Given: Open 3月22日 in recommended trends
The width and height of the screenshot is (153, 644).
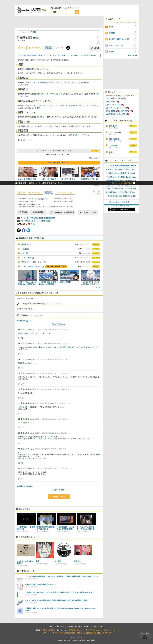Looking at the screenshot, I should coord(109,98).
